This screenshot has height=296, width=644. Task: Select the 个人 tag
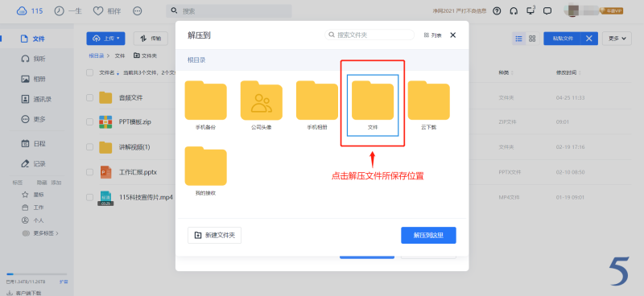point(33,220)
